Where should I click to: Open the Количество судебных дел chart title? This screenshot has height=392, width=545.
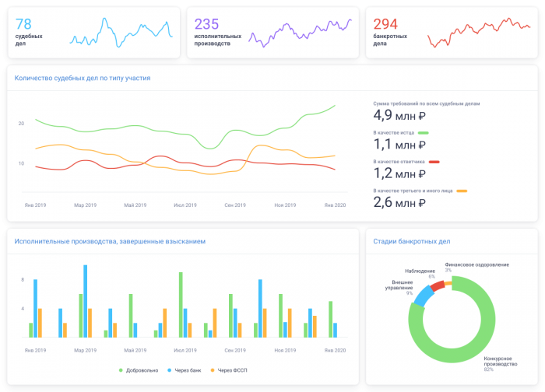point(83,79)
